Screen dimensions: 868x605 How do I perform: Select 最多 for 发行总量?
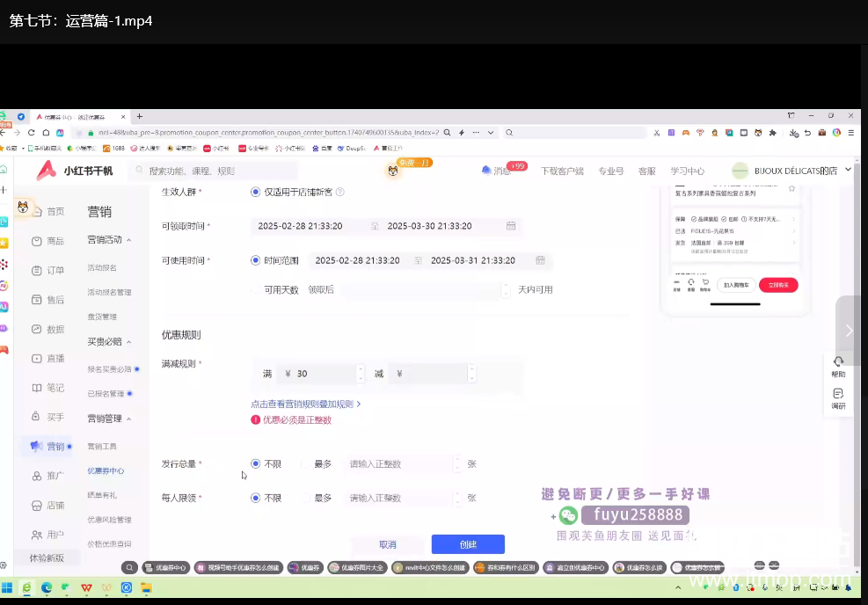[x=306, y=463]
